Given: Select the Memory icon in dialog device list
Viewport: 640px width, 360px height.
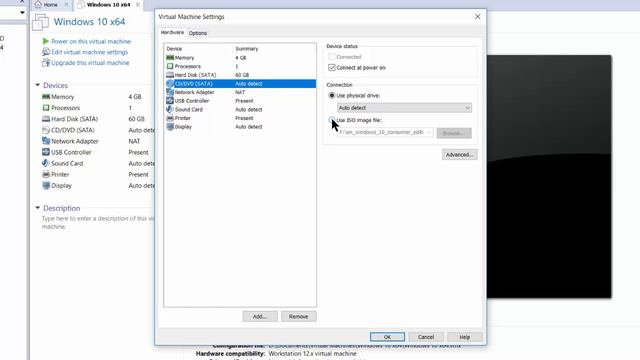Looking at the screenshot, I should tap(170, 58).
